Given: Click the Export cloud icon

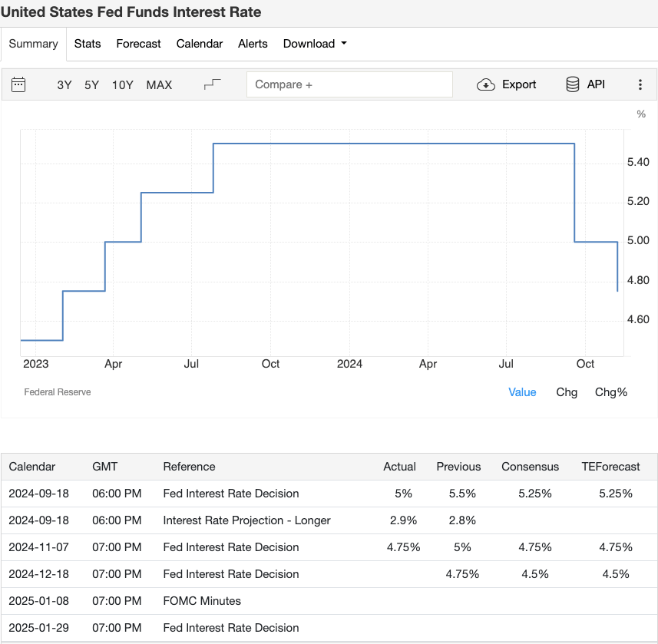Looking at the screenshot, I should pos(486,84).
